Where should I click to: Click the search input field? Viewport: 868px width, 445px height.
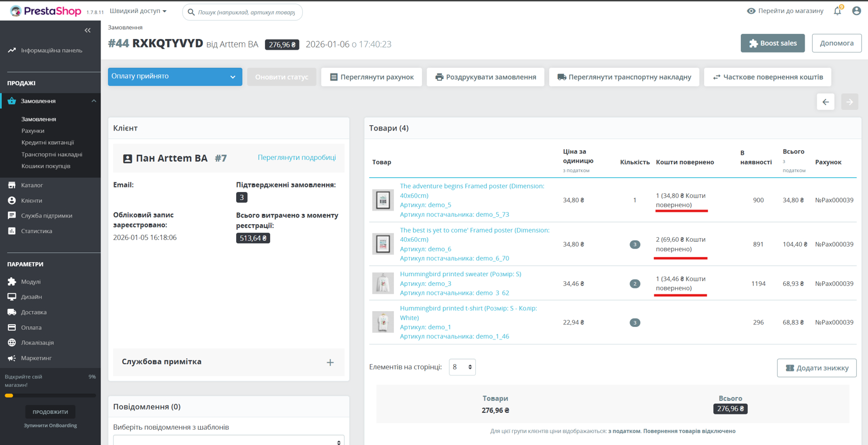click(x=246, y=12)
